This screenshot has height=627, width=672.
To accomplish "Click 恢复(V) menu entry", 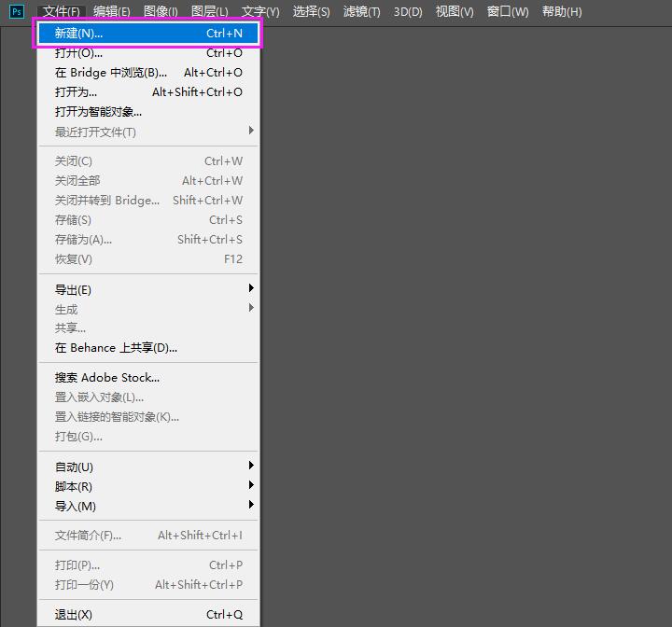I will click(x=148, y=259).
